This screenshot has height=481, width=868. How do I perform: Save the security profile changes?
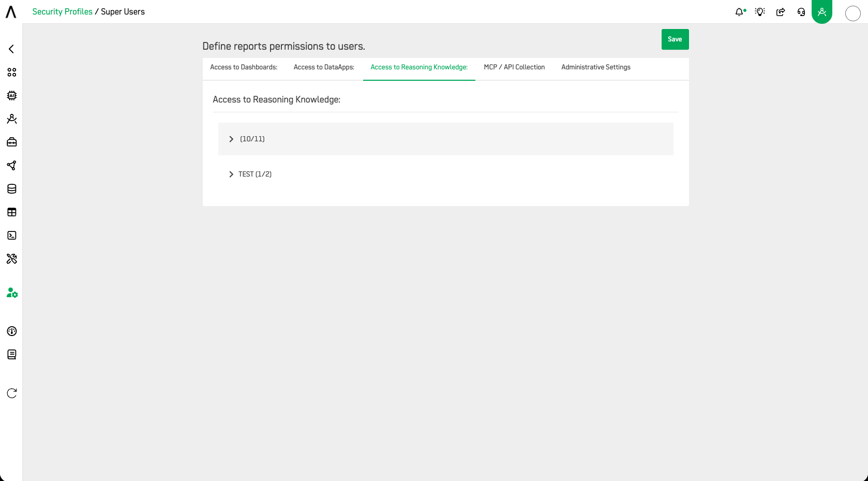[675, 39]
